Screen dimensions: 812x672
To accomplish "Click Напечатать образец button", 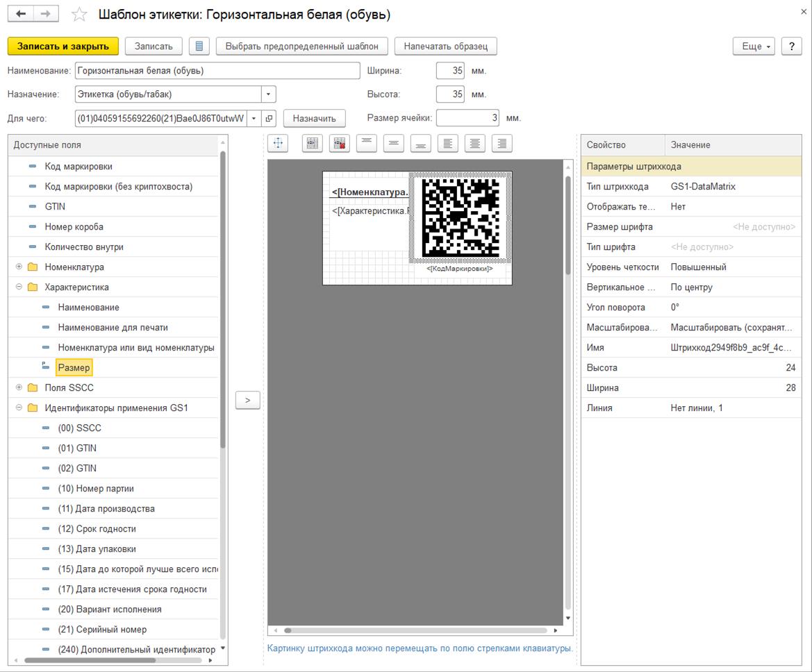I will 445,47.
